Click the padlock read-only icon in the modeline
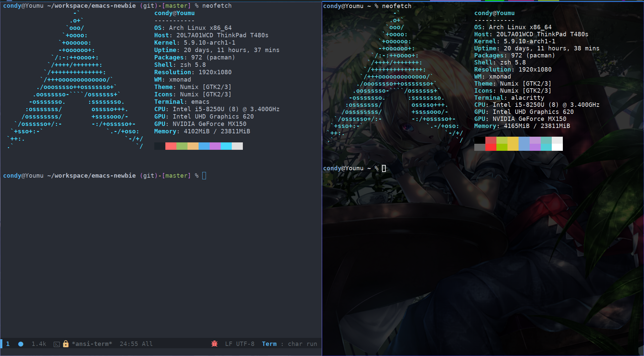Image resolution: width=644 pixels, height=356 pixels. click(x=66, y=344)
